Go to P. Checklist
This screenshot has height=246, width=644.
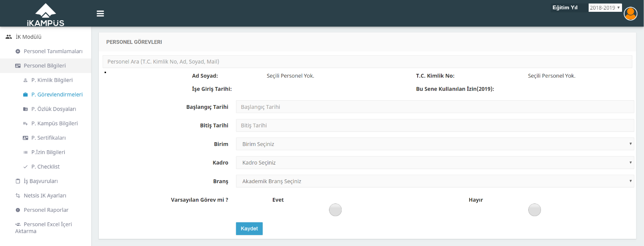coord(46,167)
